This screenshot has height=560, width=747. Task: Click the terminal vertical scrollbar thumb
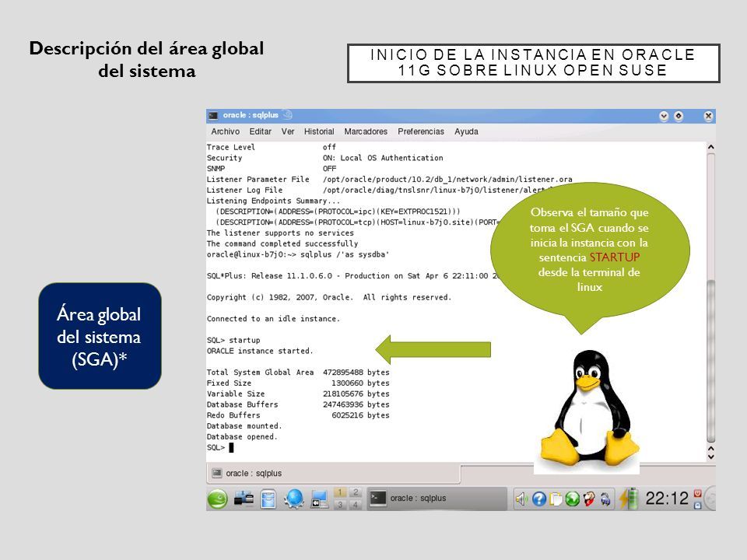point(710,360)
